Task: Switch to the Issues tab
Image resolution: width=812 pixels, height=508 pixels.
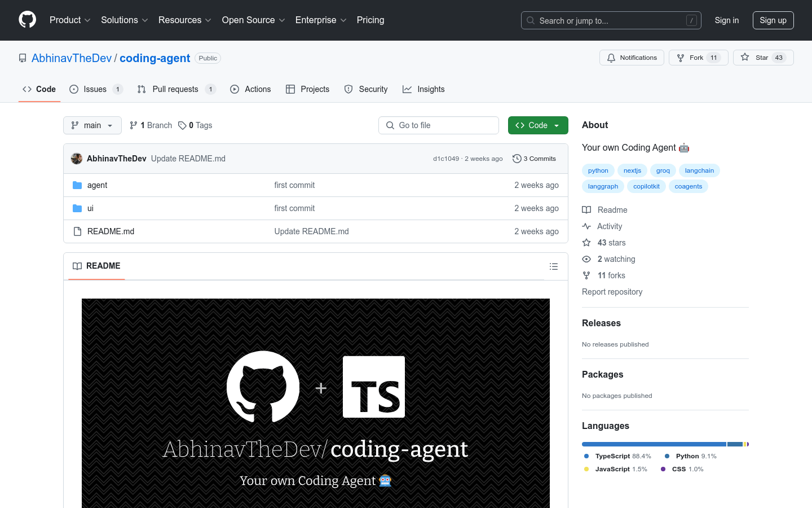Action: (x=94, y=89)
